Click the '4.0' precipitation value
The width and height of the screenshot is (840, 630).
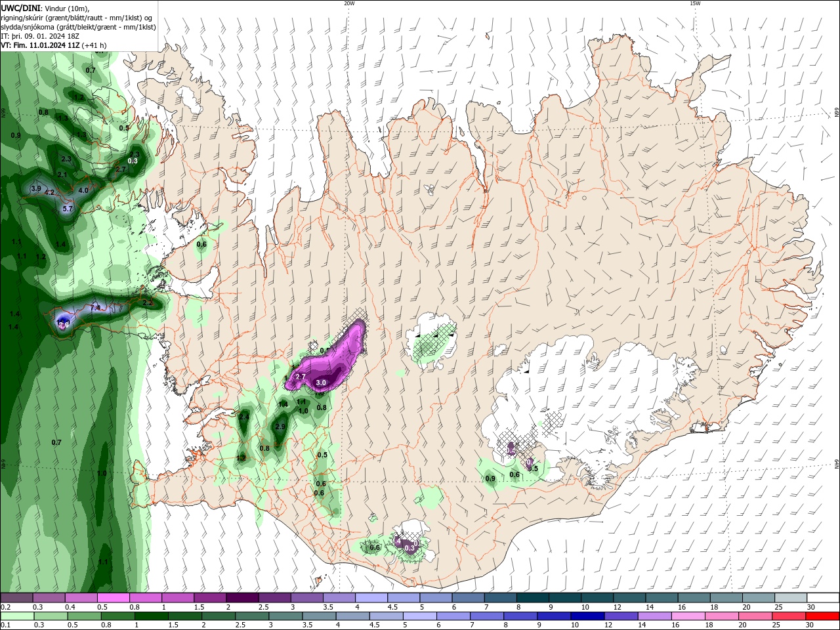coord(83,190)
